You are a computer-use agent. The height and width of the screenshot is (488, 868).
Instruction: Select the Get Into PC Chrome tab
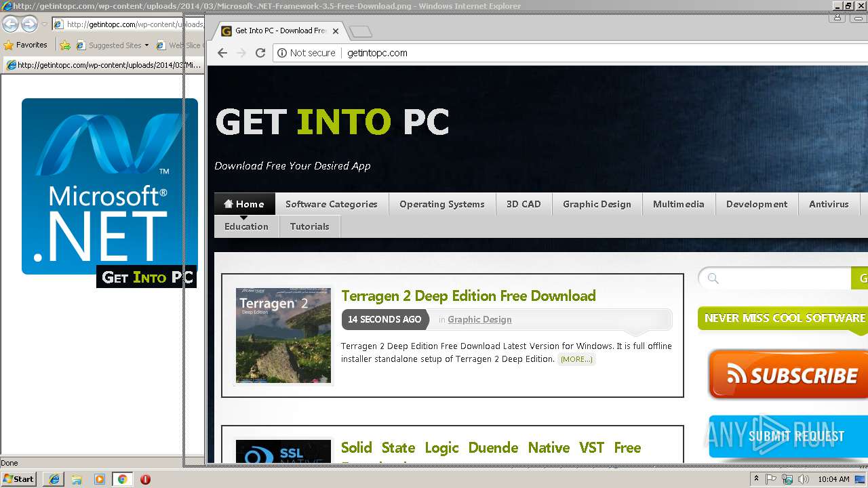click(x=281, y=30)
